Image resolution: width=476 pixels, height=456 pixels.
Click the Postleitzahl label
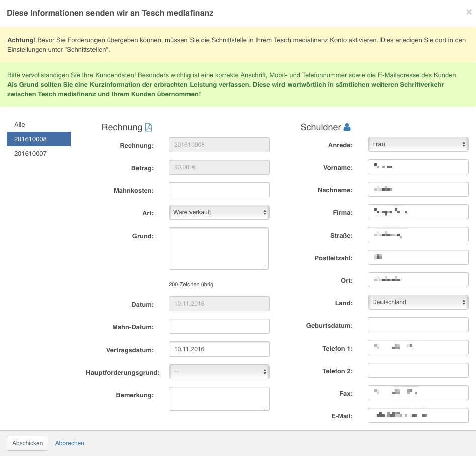(x=334, y=258)
